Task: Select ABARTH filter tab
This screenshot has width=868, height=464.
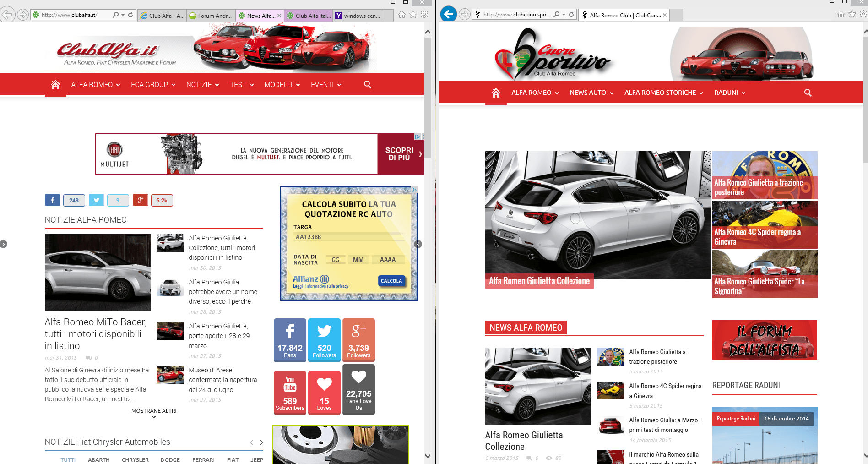Action: [99, 459]
